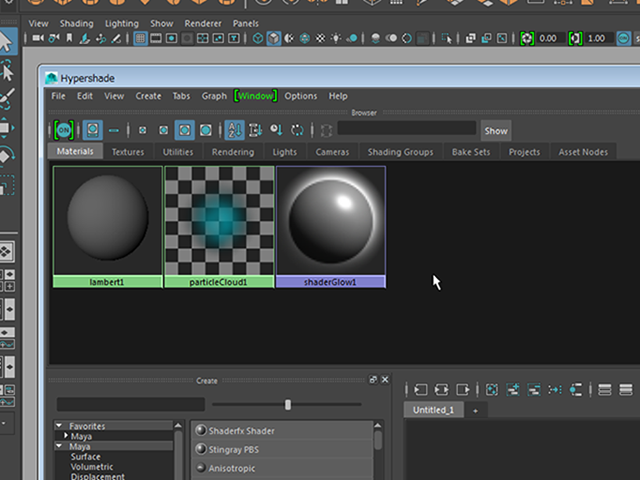Toggle Textured display with the checker icon
This screenshot has width=640, height=480.
click(x=321, y=38)
